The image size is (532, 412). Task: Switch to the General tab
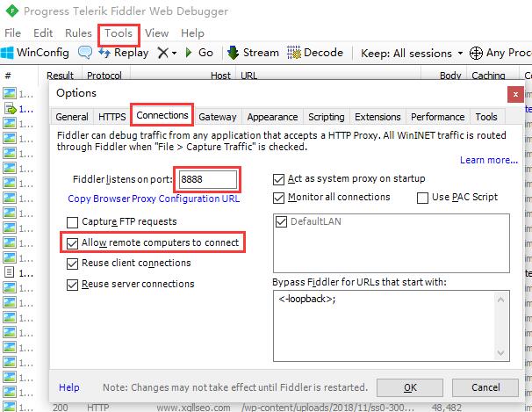[72, 117]
